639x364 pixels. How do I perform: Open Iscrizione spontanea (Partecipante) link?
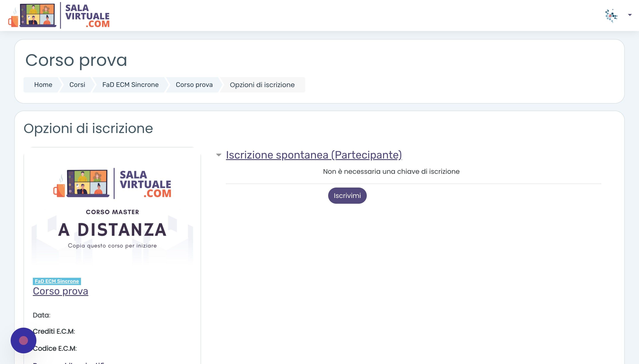(314, 155)
